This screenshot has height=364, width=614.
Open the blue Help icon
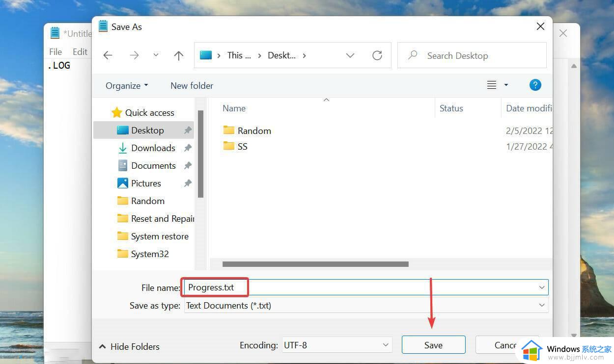(535, 85)
